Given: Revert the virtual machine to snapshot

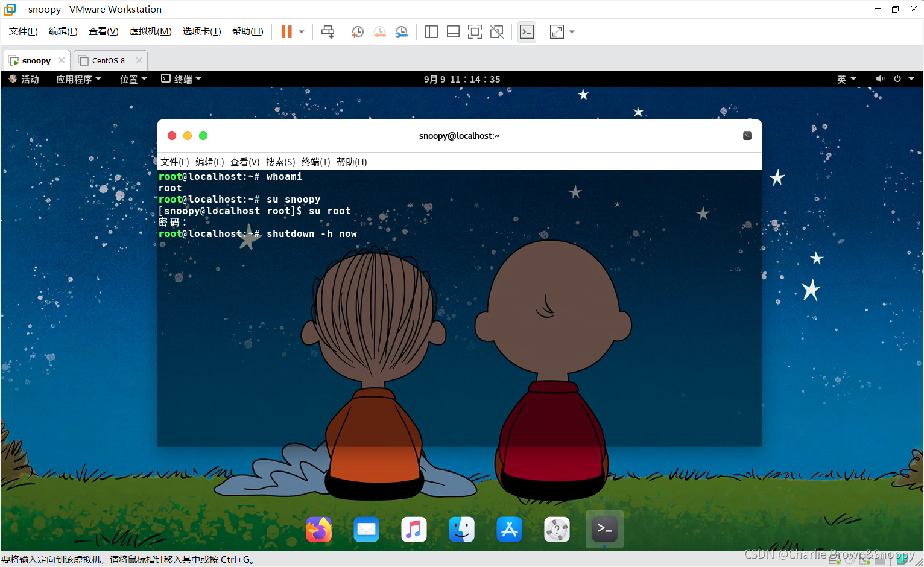Looking at the screenshot, I should (379, 32).
